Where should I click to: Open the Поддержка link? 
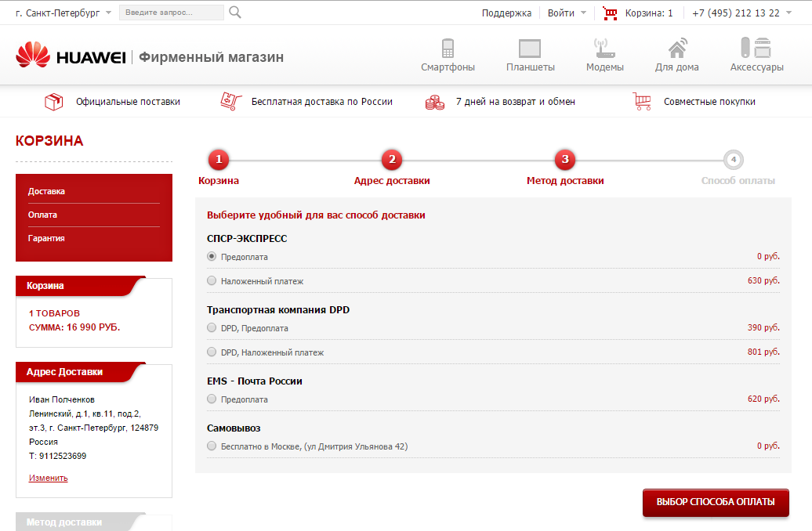pyautogui.click(x=506, y=13)
